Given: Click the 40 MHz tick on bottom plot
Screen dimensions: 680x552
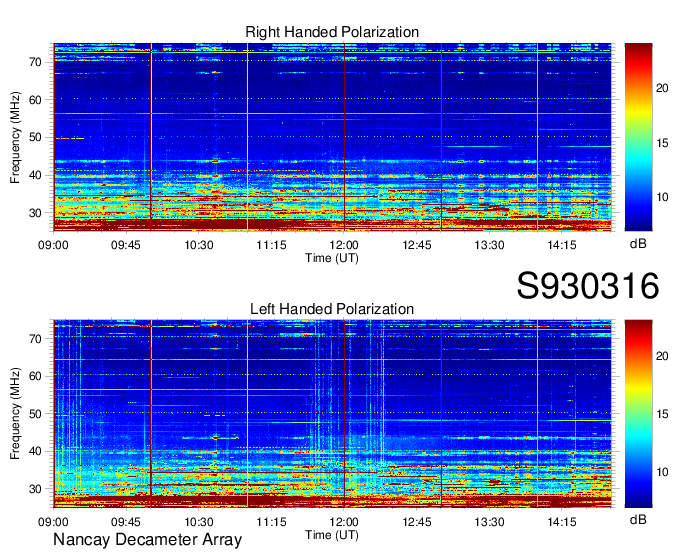Looking at the screenshot, I should (36, 452).
